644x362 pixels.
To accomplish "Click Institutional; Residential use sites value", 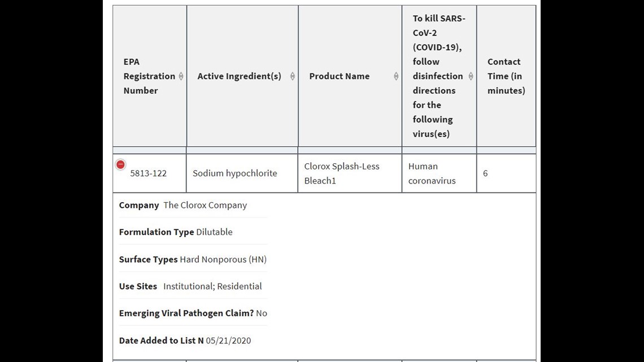I will tap(212, 286).
